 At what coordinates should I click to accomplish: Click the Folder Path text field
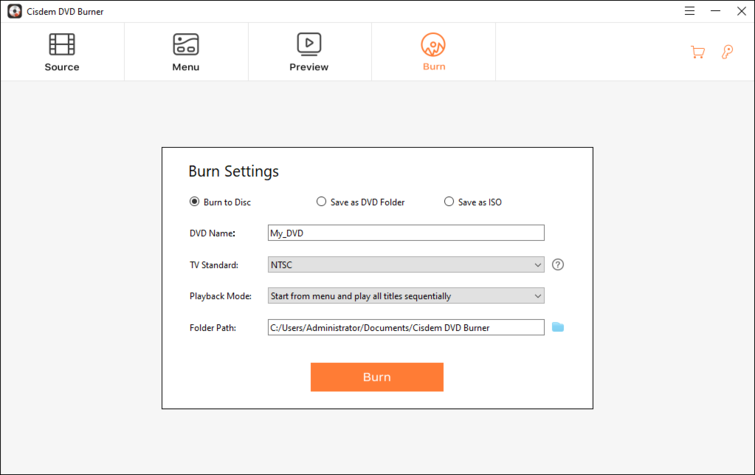tap(406, 328)
